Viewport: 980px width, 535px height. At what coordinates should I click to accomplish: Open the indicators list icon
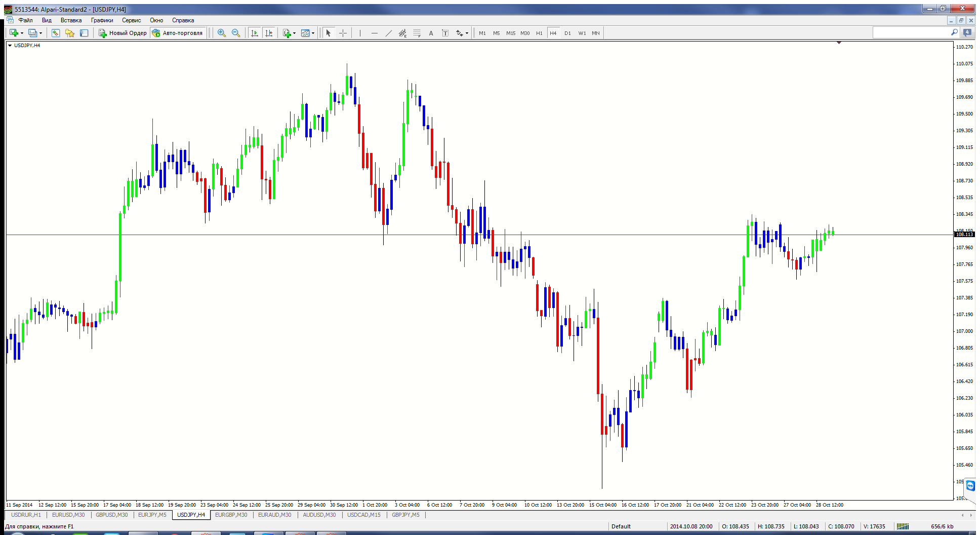click(287, 33)
